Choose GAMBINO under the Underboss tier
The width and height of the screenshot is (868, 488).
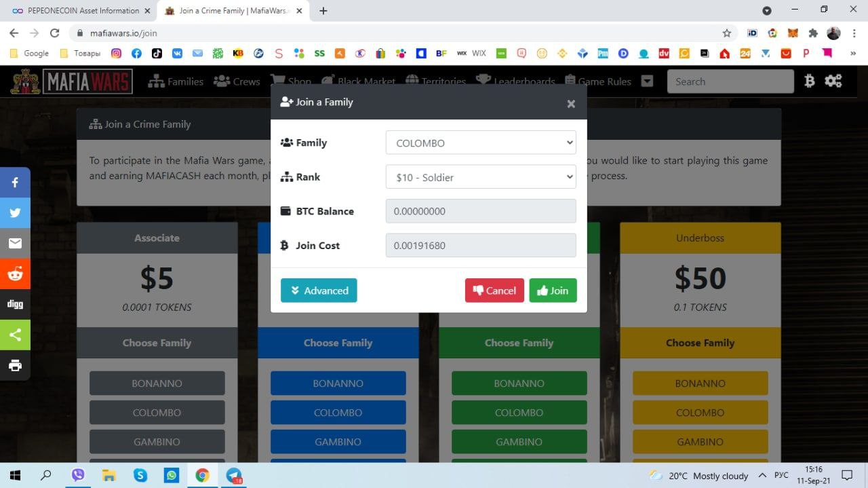pyautogui.click(x=700, y=441)
